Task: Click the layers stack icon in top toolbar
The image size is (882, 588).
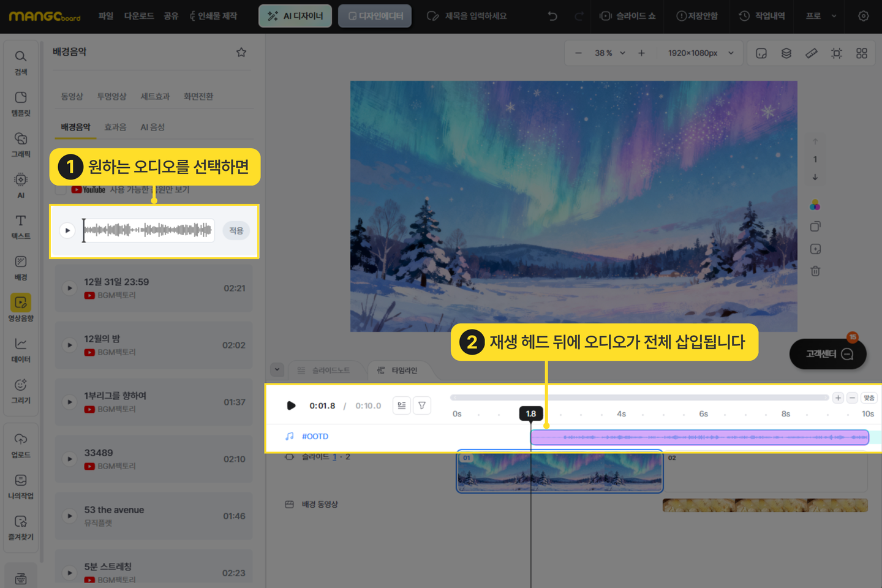Action: (786, 53)
